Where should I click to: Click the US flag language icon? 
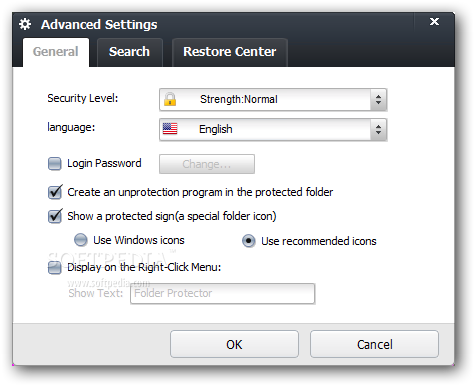170,129
